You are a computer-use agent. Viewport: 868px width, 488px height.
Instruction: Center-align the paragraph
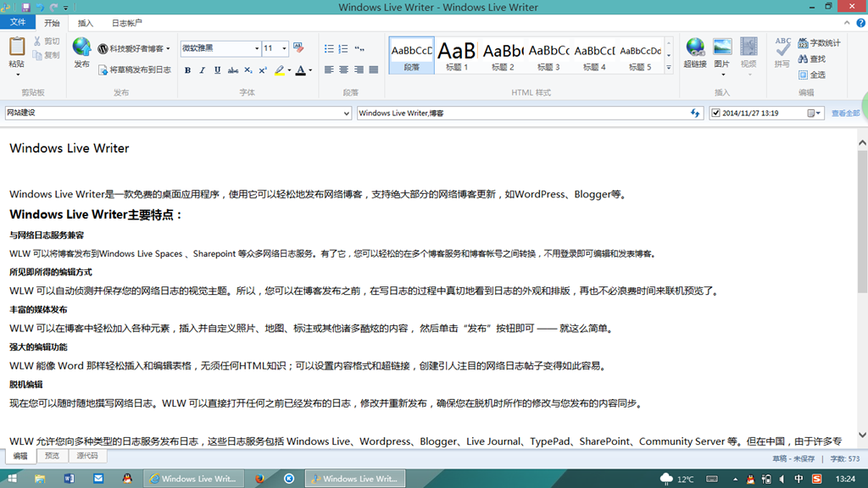coord(344,69)
